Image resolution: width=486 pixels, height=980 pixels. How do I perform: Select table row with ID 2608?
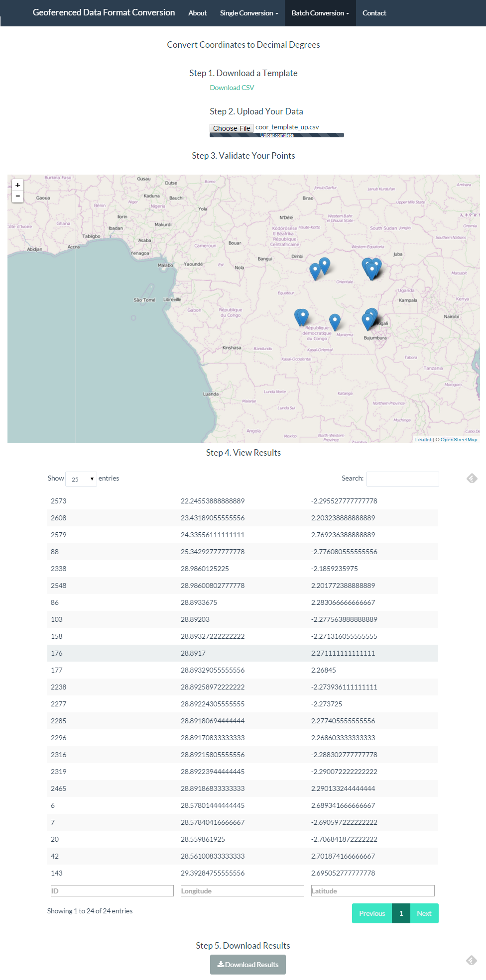[243, 518]
